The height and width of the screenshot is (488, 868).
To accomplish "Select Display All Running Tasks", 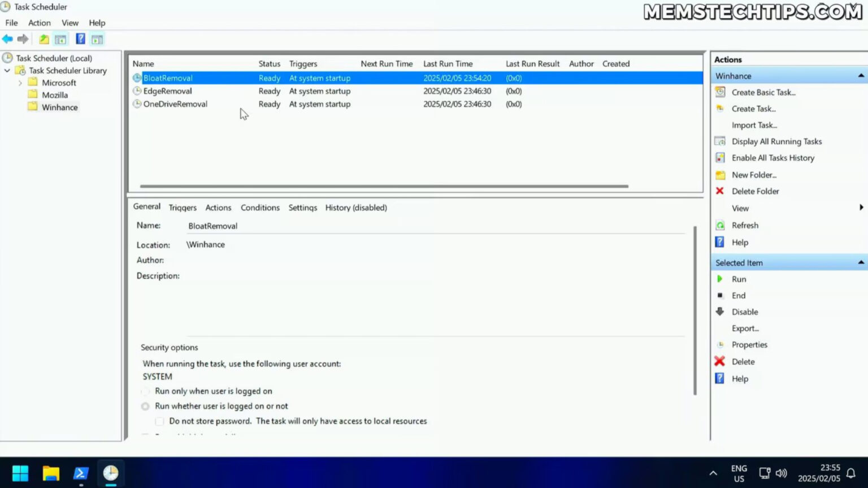I will coord(776,141).
